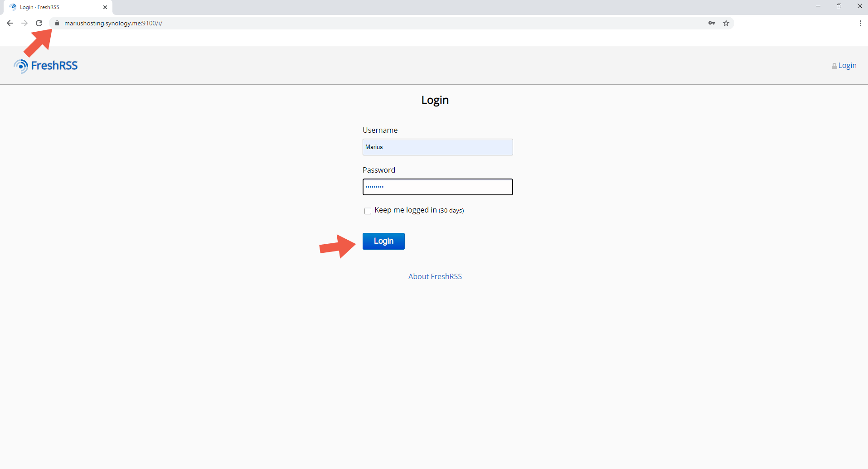
Task: Click the padlock site info icon
Action: pyautogui.click(x=57, y=23)
